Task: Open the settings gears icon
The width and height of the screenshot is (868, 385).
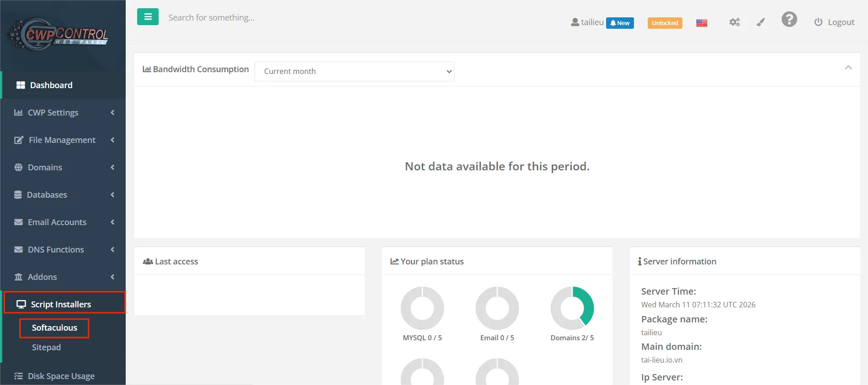Action: click(734, 22)
